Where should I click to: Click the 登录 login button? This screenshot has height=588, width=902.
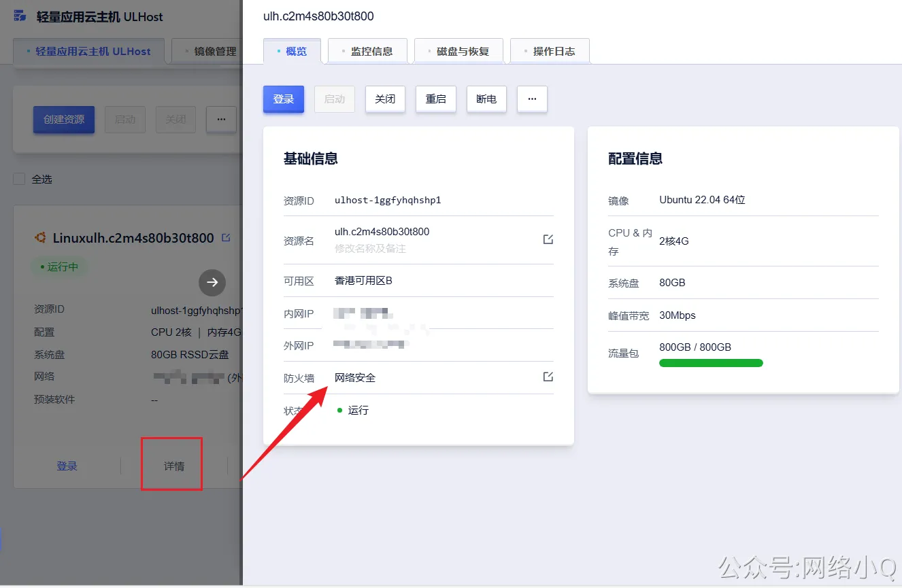coord(283,99)
